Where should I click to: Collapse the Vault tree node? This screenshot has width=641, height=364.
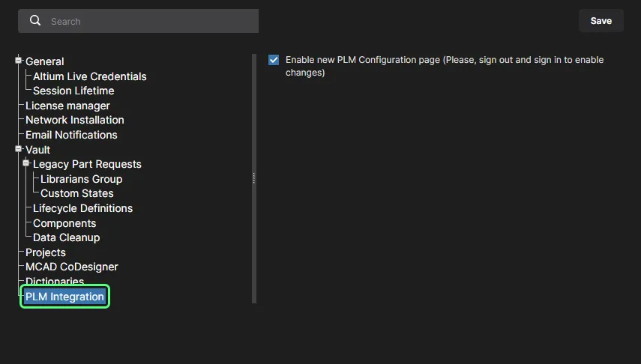click(19, 149)
